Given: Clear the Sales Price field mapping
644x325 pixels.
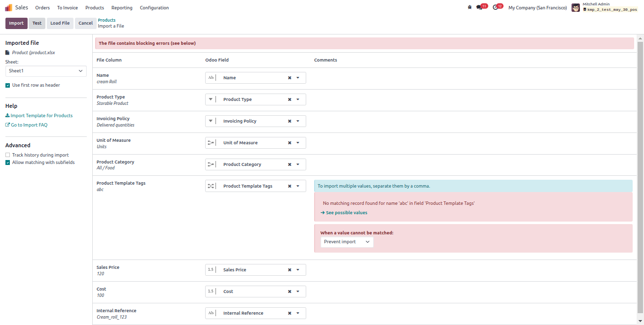Looking at the screenshot, I should 290,270.
